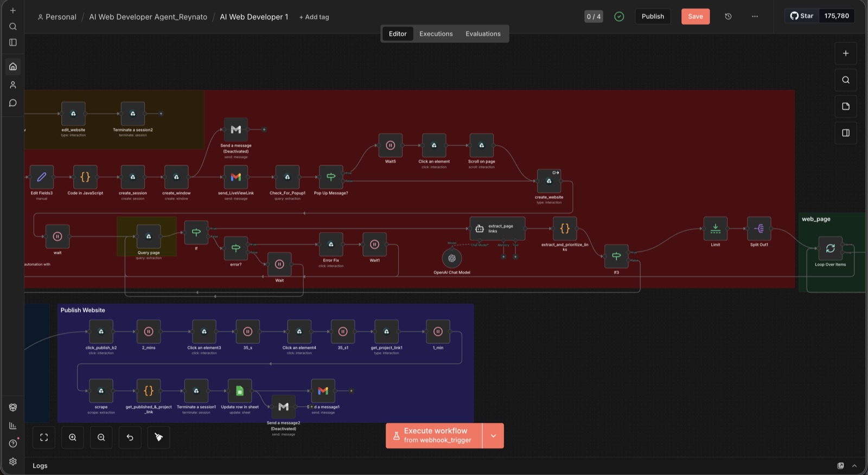
Task: Select the Query page node
Action: (149, 236)
